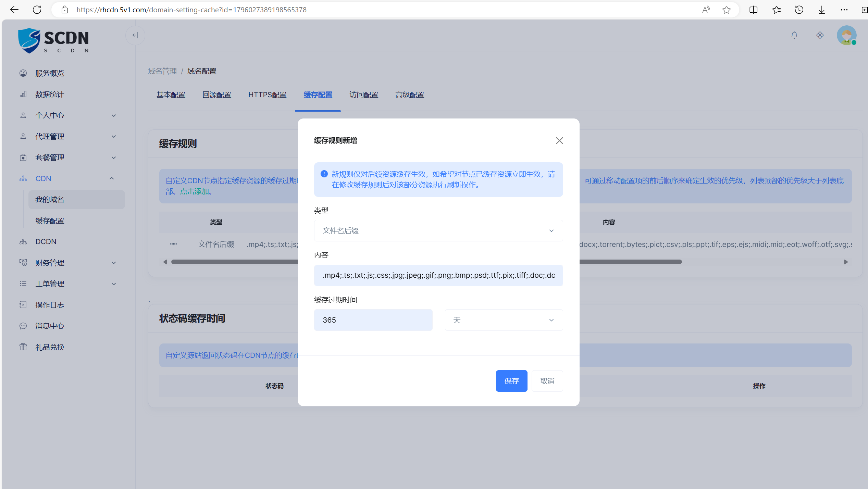The image size is (868, 489).
Task: Close the cache rule dialog
Action: (559, 141)
